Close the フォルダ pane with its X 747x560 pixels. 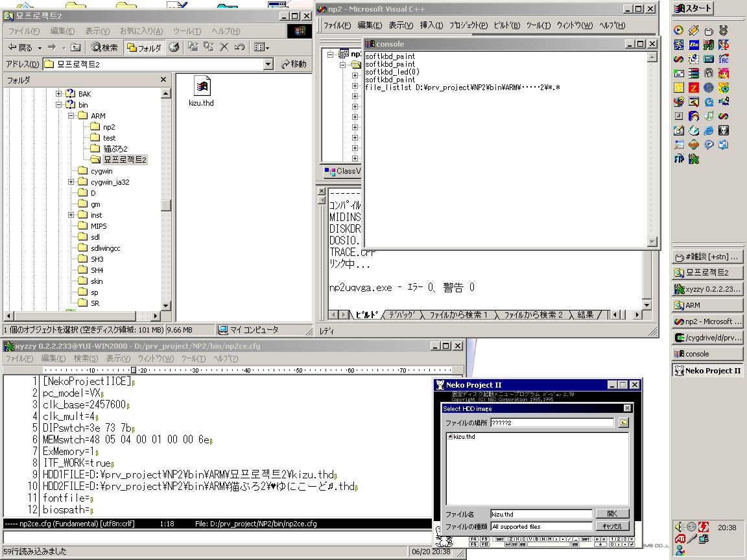[x=163, y=80]
